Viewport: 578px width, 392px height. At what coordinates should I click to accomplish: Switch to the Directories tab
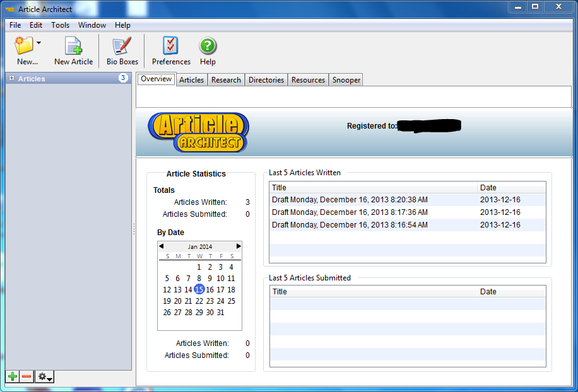[266, 80]
